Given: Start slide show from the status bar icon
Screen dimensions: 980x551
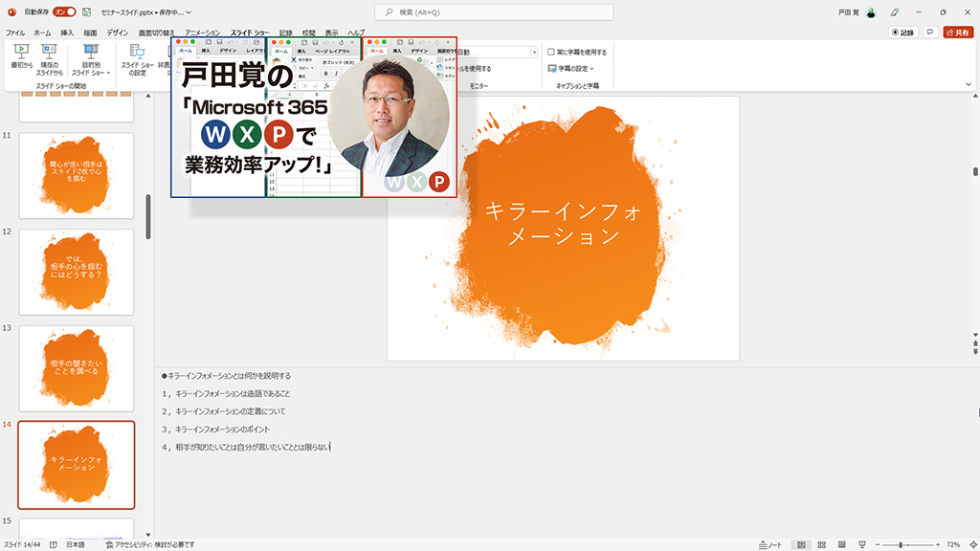Looking at the screenshot, I should pyautogui.click(x=862, y=544).
